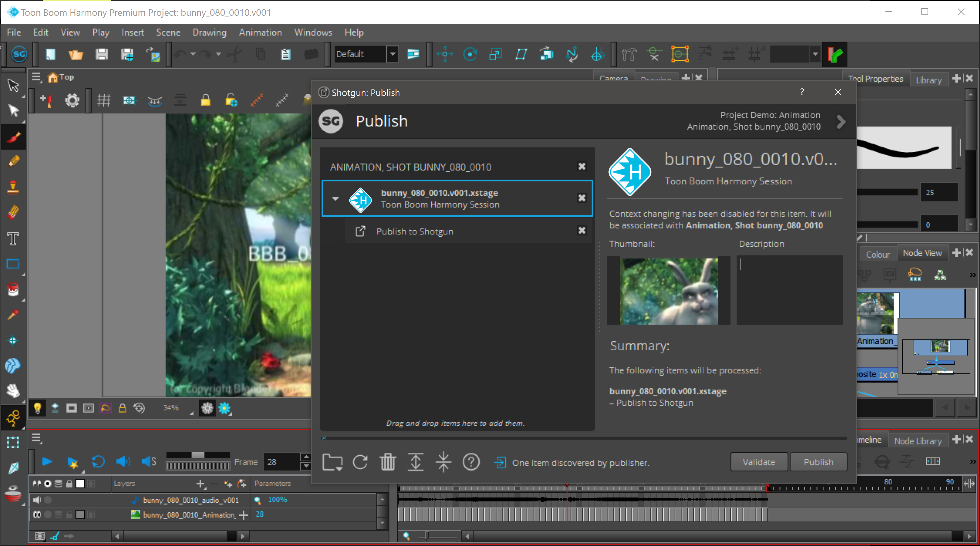The image size is (980, 546).
Task: Click the browse folder icon in Publish dialog
Action: pyautogui.click(x=332, y=462)
